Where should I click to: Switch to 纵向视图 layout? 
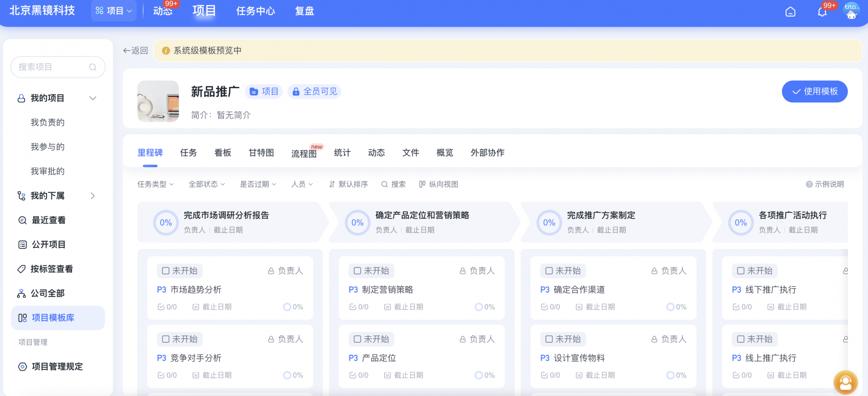[439, 184]
